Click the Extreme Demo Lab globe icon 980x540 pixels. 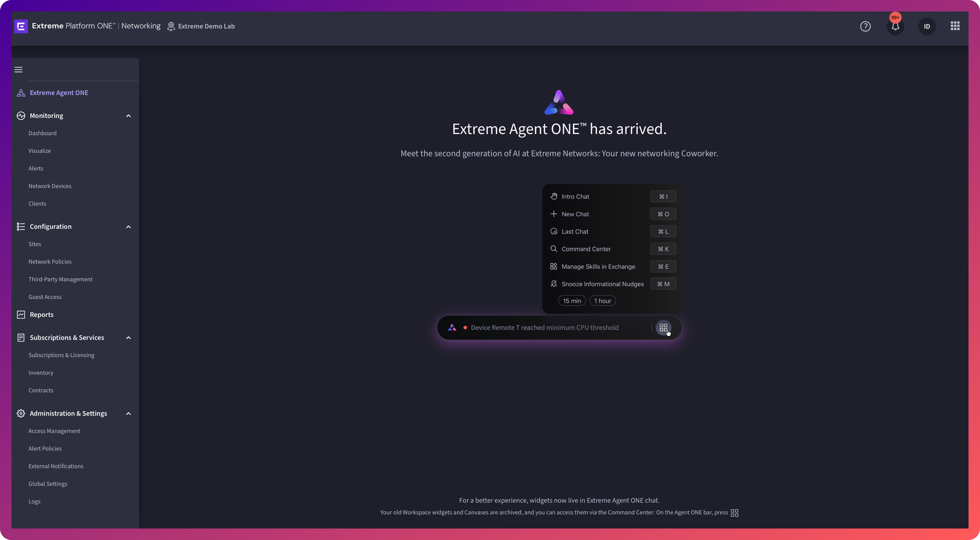tap(171, 26)
